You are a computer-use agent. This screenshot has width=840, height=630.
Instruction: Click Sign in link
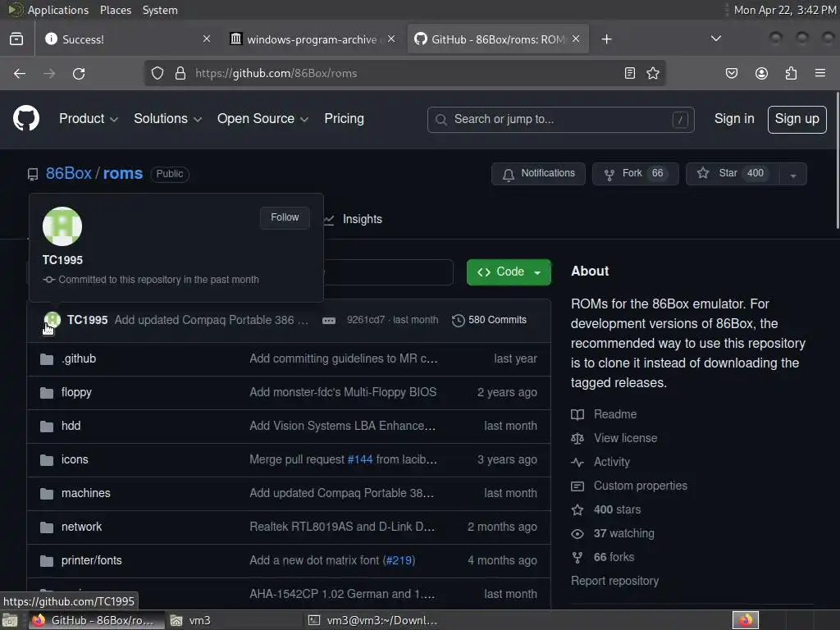[734, 119]
